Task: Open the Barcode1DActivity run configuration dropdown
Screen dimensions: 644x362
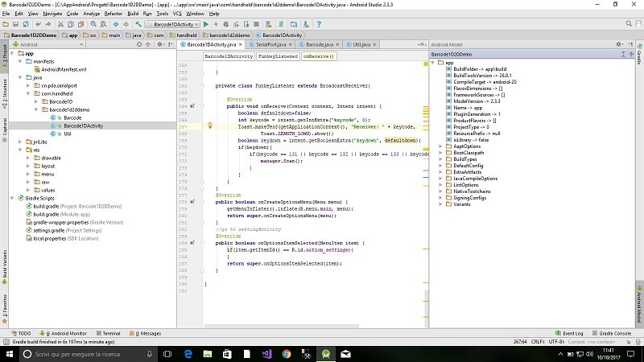Action: tap(172, 24)
